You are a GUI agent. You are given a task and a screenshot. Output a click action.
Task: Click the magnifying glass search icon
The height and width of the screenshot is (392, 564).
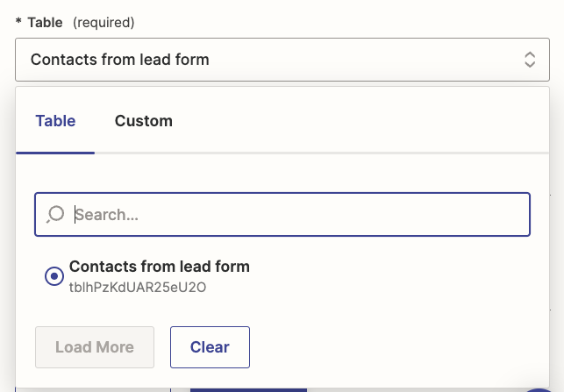55,214
